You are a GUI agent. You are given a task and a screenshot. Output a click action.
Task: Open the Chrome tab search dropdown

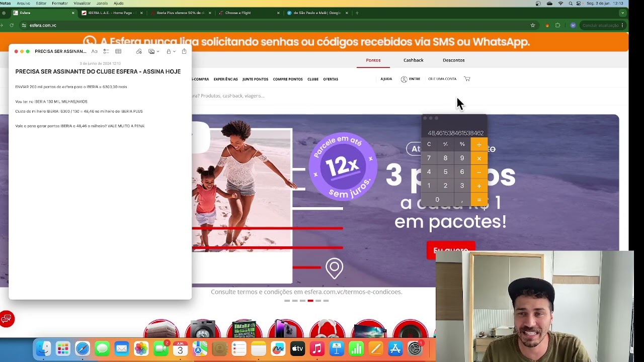click(x=622, y=13)
